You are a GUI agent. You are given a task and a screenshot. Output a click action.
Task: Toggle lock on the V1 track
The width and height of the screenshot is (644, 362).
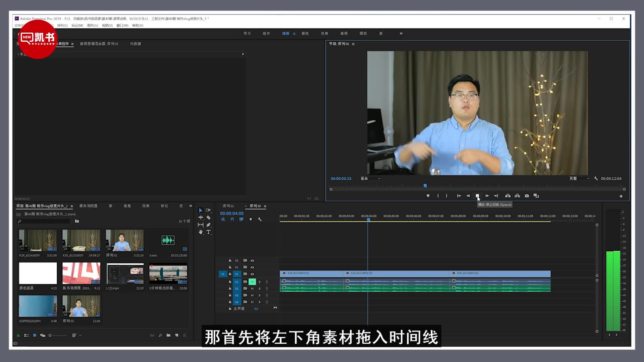(x=230, y=274)
